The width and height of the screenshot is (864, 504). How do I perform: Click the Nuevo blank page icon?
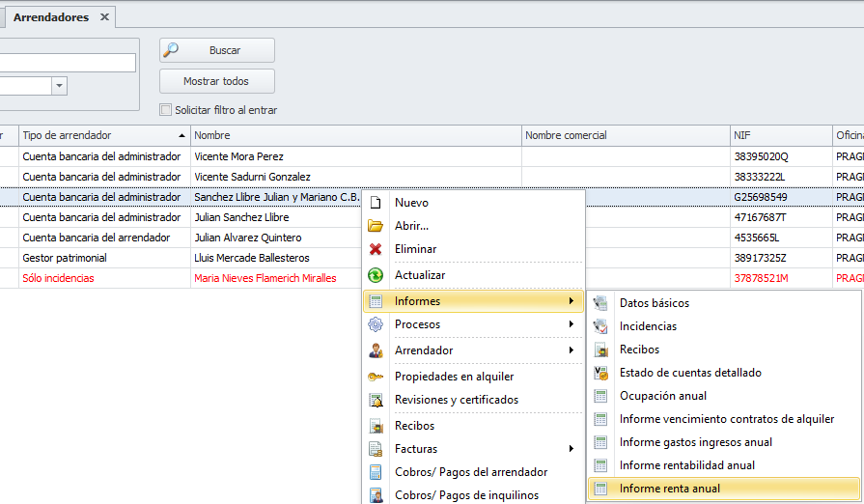pyautogui.click(x=376, y=203)
